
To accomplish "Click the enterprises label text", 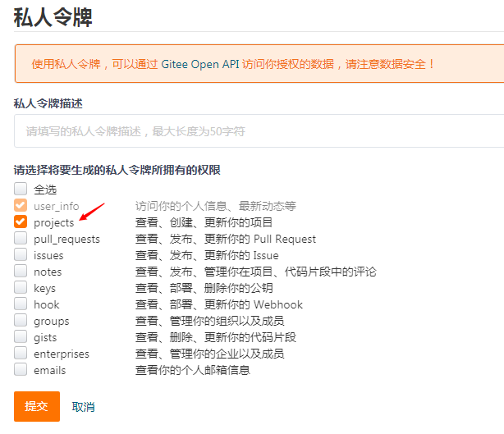I will 62,354.
